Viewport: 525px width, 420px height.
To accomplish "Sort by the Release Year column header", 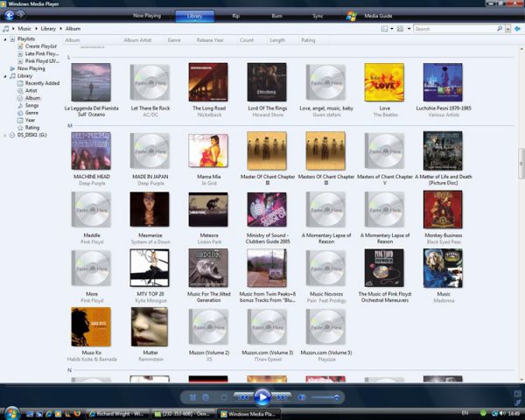I will pyautogui.click(x=210, y=40).
